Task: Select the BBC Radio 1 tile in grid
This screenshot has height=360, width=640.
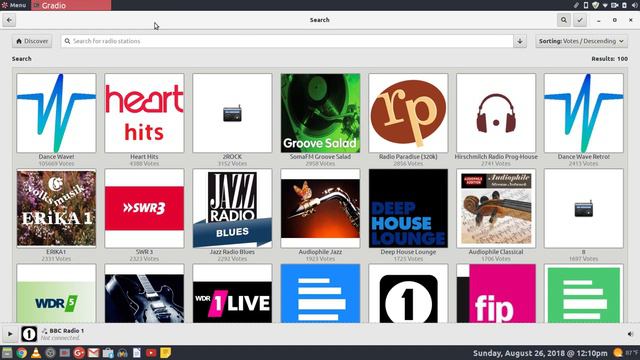Action: [408, 293]
